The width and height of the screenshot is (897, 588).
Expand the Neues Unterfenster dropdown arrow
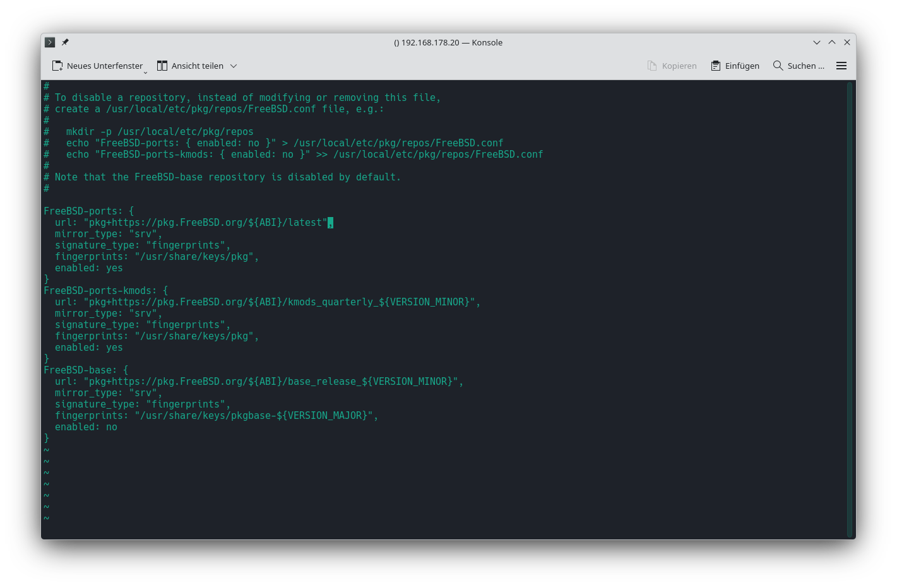click(145, 72)
